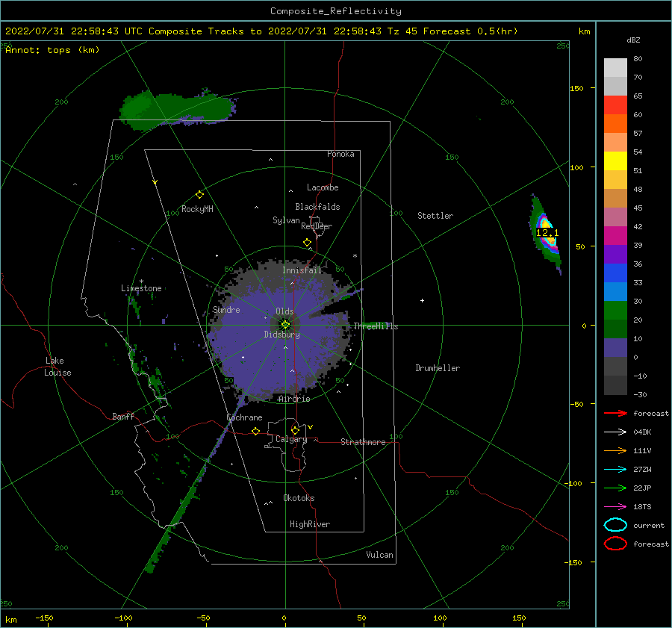The height and width of the screenshot is (628, 672).
Task: Click the Limestone label
Action: (141, 288)
